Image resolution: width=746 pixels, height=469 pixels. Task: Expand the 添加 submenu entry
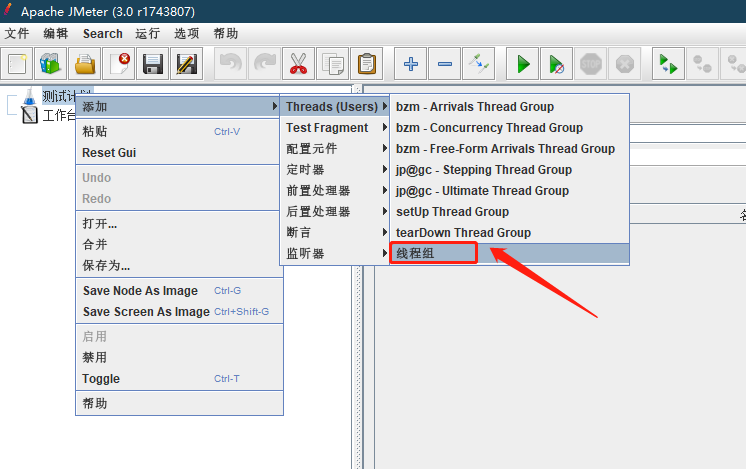179,107
